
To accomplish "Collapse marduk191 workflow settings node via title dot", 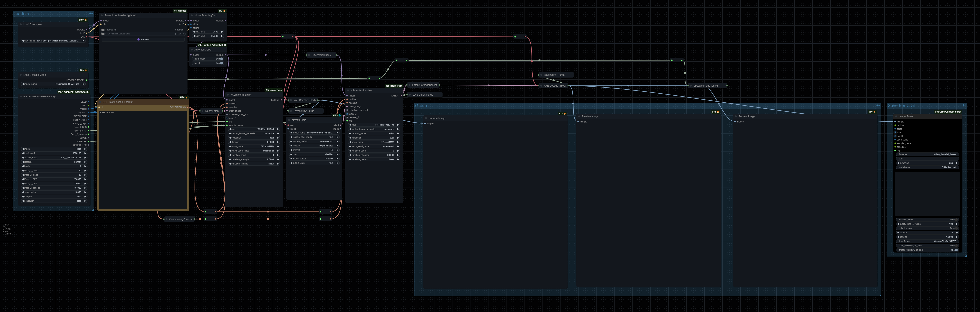I will [21, 97].
